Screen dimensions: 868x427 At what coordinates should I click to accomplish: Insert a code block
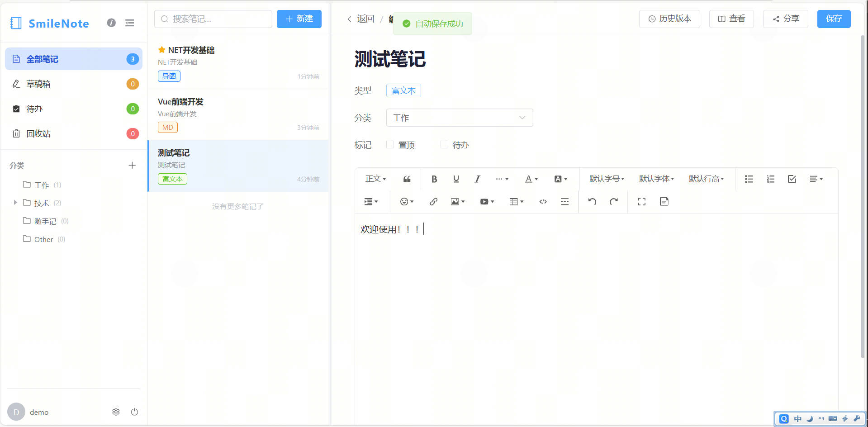click(x=543, y=202)
